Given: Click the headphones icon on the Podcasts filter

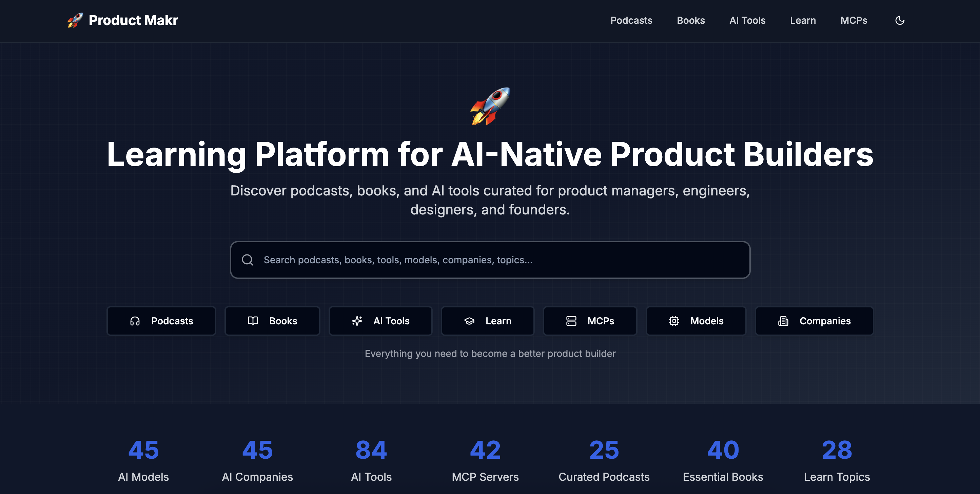Looking at the screenshot, I should coord(135,321).
